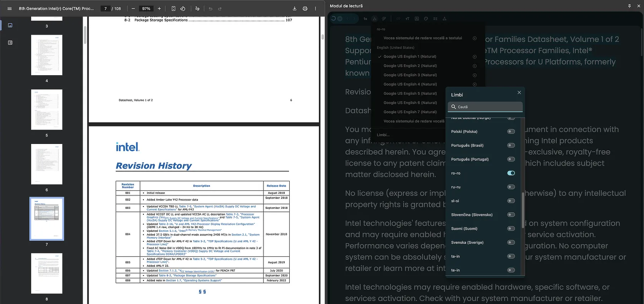The height and width of the screenshot is (304, 644).
Task: Click the zoom in plus button
Action: coord(159,8)
